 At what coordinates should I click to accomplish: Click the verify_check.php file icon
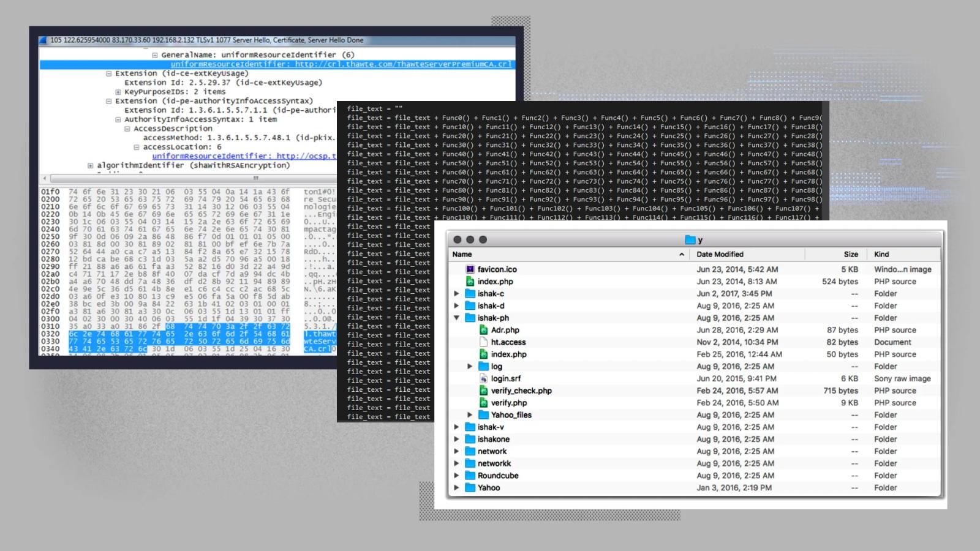(x=484, y=391)
